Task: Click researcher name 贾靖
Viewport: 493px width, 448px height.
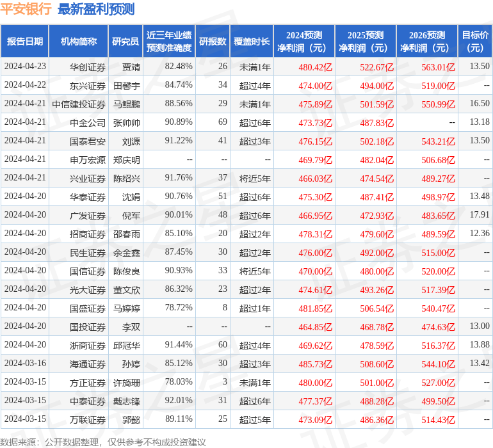Action: coord(131,67)
